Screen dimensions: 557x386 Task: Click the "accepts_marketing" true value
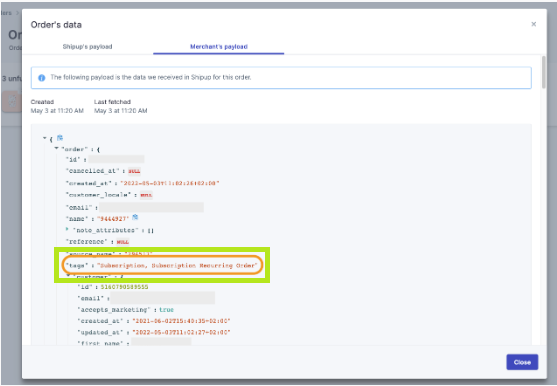click(x=166, y=310)
